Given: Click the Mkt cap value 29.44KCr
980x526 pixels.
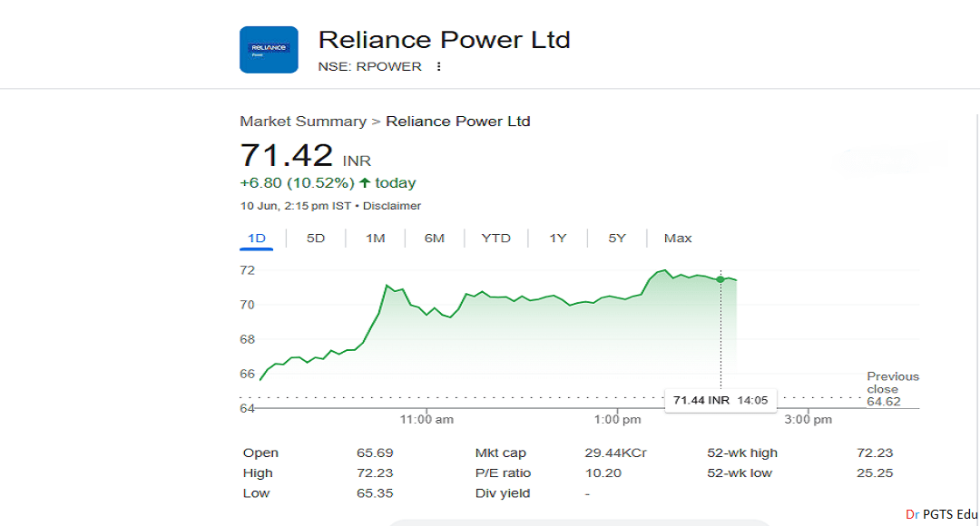Looking at the screenshot, I should tap(615, 453).
